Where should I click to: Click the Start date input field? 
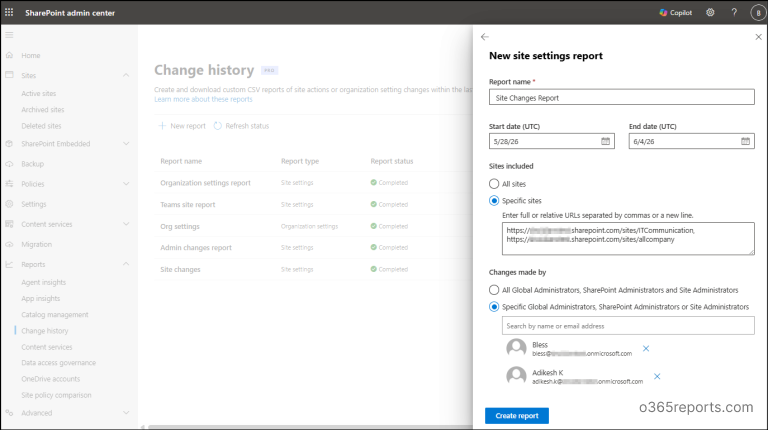552,141
